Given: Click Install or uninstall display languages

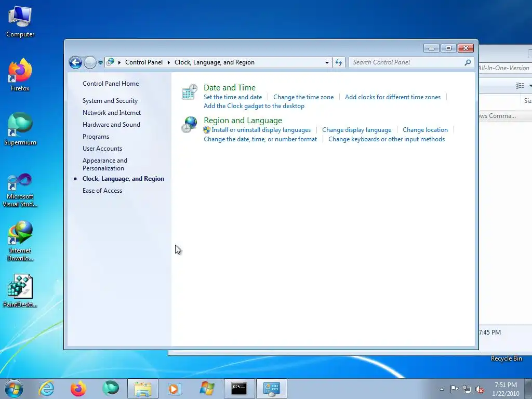Looking at the screenshot, I should point(261,130).
